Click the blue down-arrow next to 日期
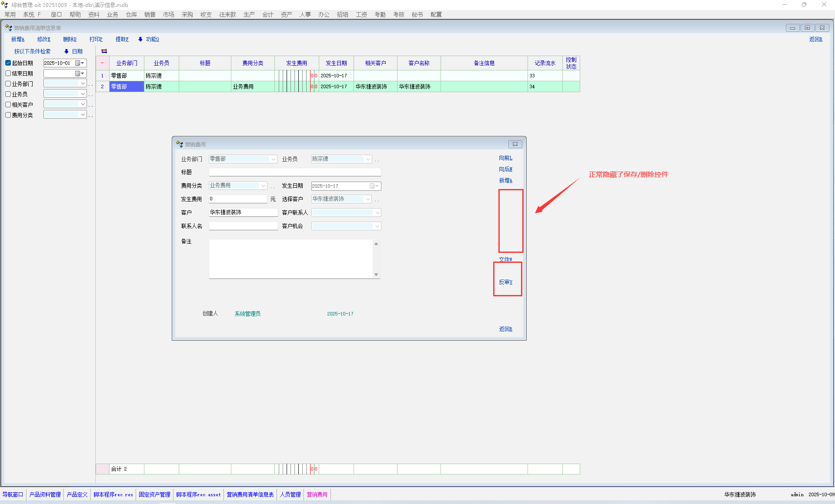The height and width of the screenshot is (504, 835). coord(67,51)
